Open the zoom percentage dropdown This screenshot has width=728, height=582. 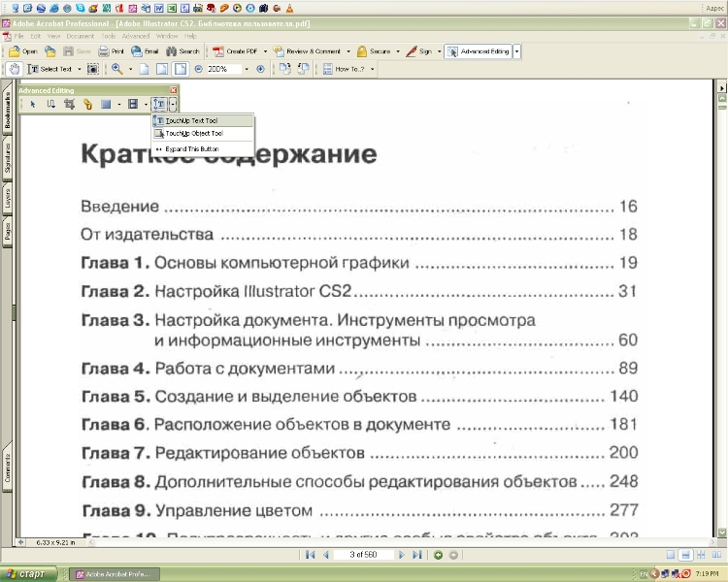coord(247,69)
